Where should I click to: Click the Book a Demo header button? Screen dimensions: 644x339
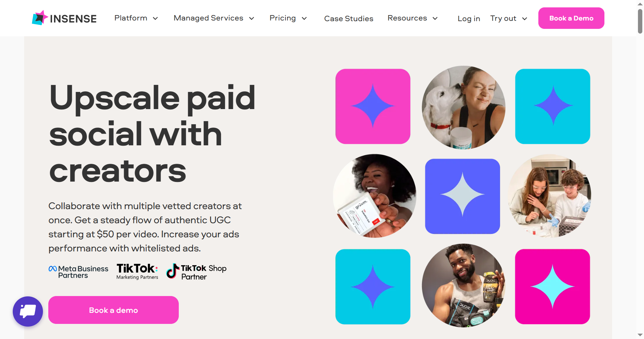click(x=571, y=18)
